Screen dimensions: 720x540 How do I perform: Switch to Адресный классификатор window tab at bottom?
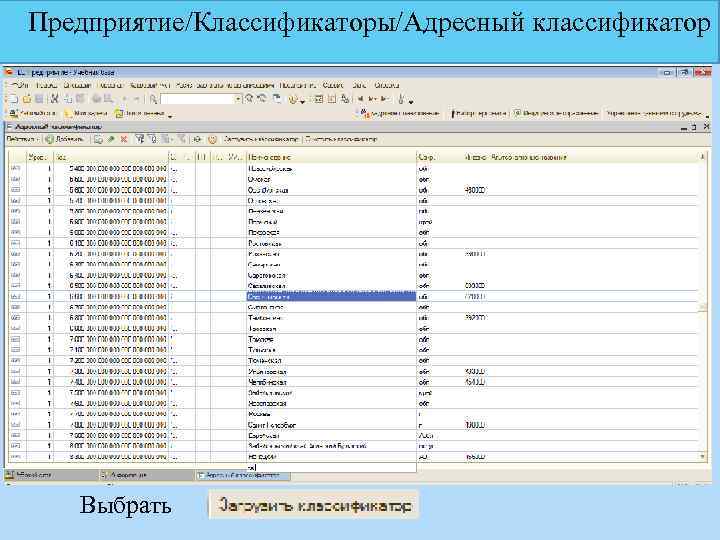[242, 475]
